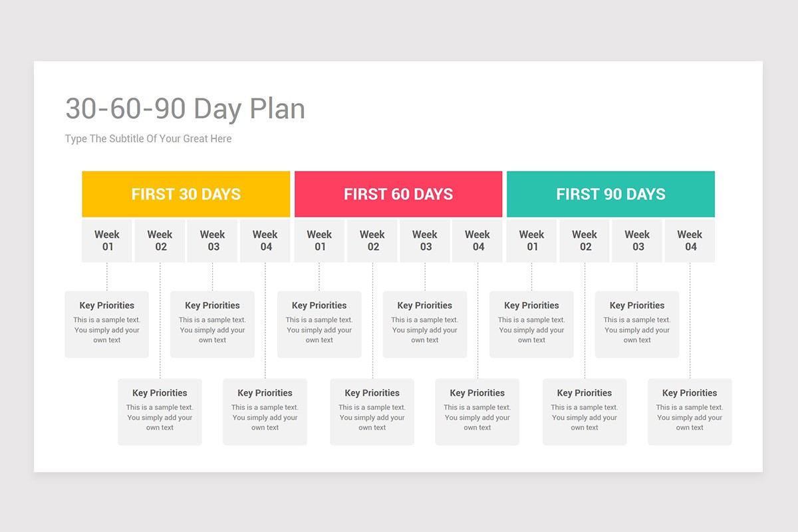This screenshot has height=532, width=798.
Task: Select Week 04 under First 30 Days
Action: (x=265, y=241)
